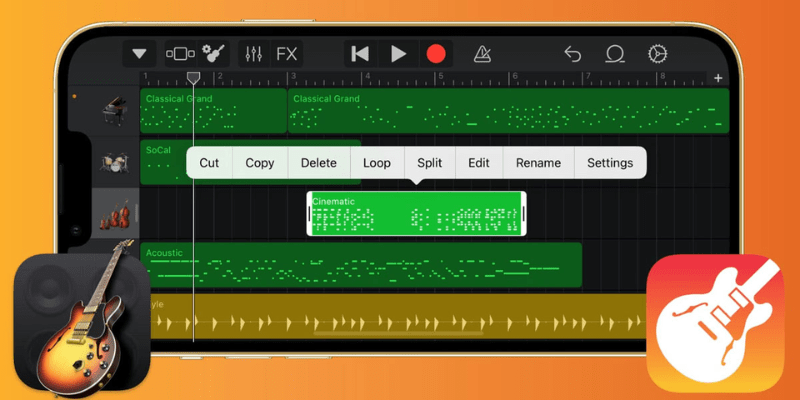Open the FX panel
The width and height of the screenshot is (800, 400).
click(x=287, y=54)
